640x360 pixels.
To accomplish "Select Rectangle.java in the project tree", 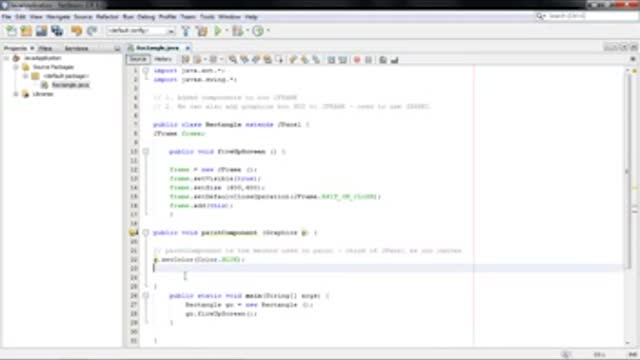I will point(70,85).
